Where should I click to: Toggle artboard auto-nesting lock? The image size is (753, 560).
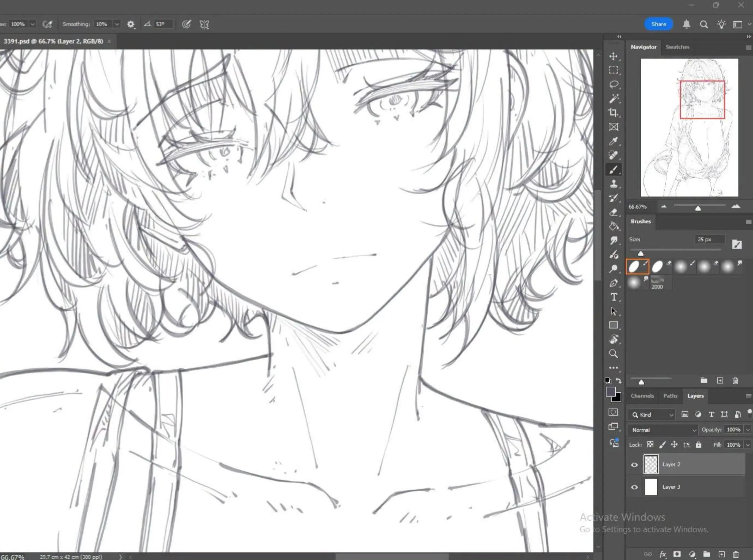(686, 445)
